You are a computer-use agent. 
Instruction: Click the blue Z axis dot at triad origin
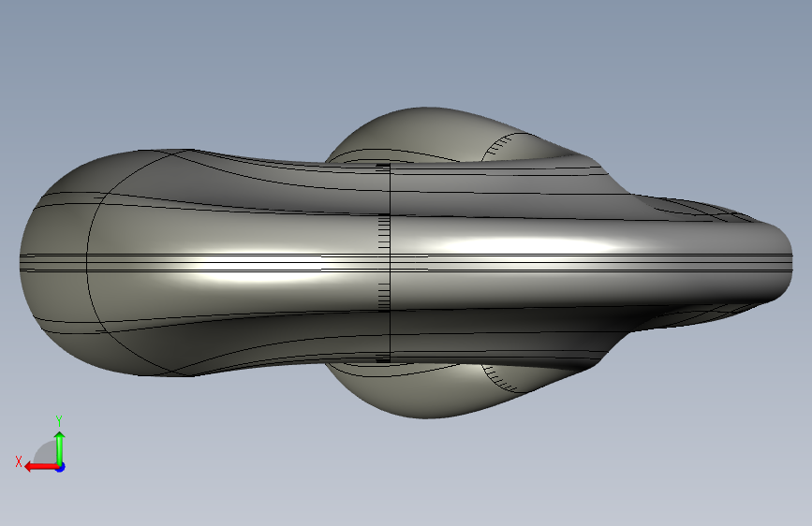point(61,467)
